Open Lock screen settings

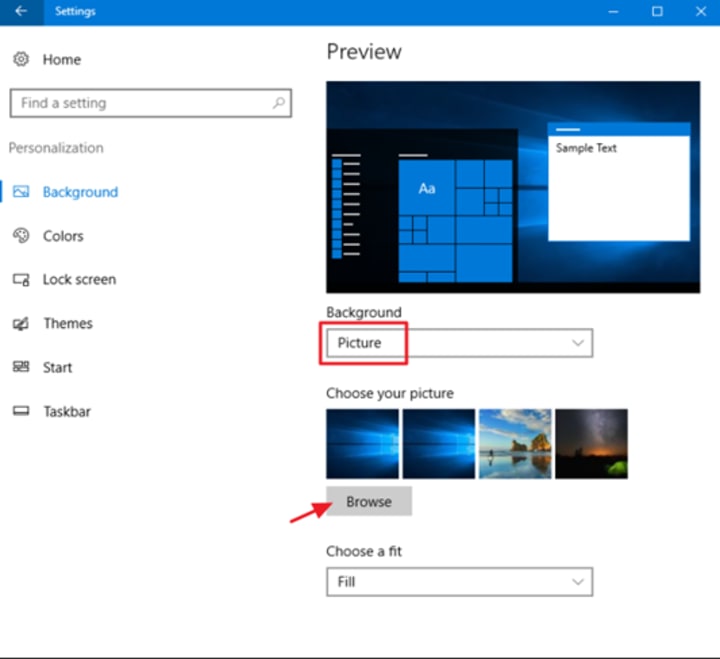[x=79, y=279]
